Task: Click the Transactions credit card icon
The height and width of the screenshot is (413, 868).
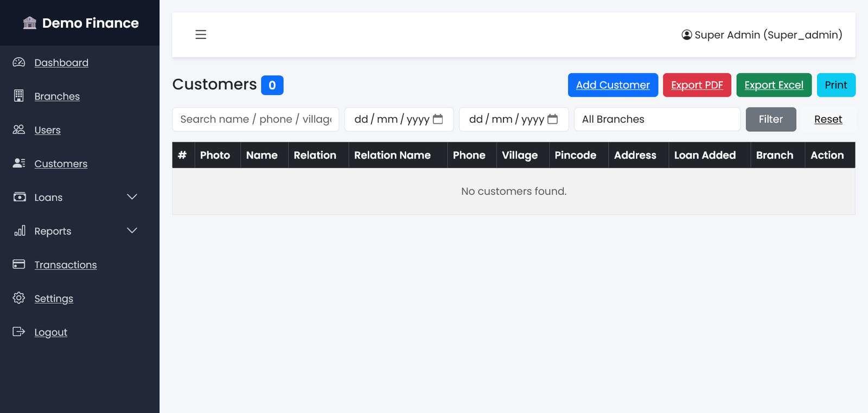Action: (x=19, y=264)
